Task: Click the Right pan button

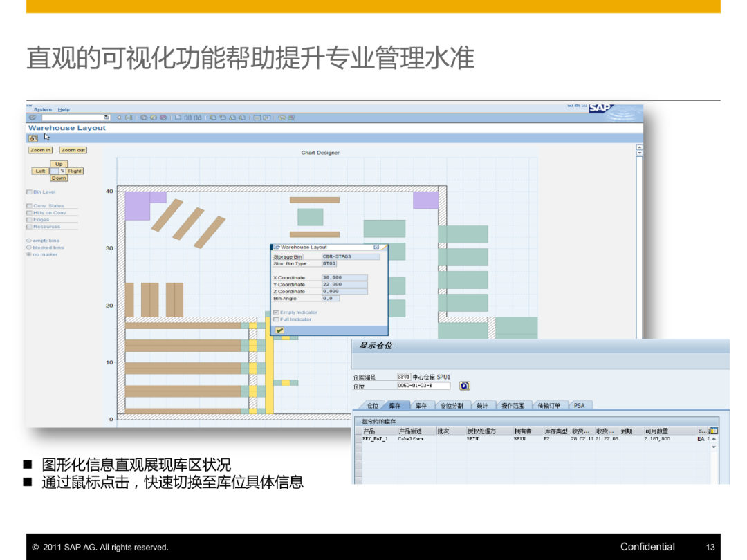Action: point(75,171)
